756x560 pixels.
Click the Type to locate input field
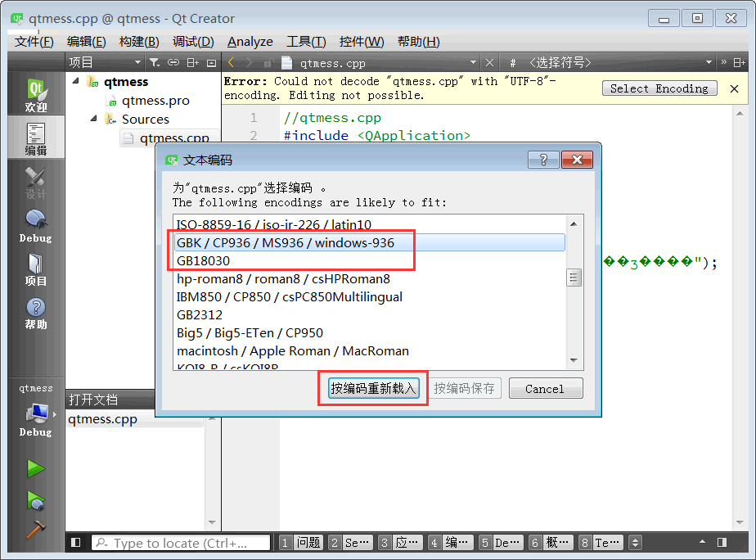181,543
